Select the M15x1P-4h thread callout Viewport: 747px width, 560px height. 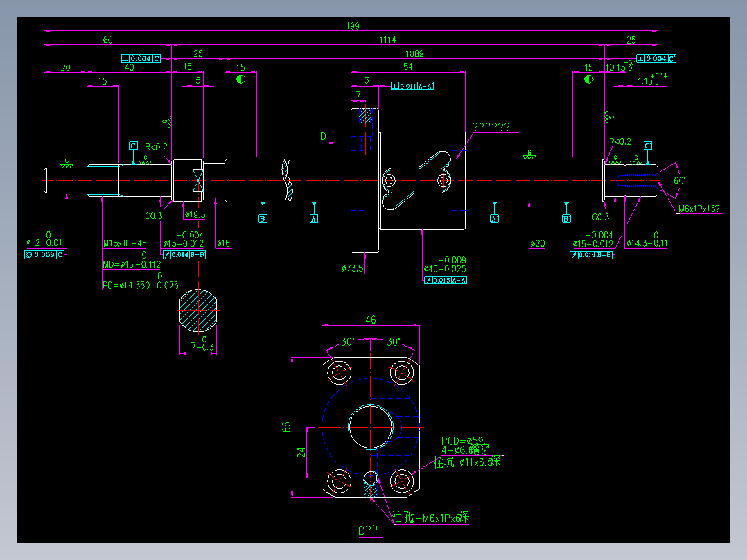point(125,241)
